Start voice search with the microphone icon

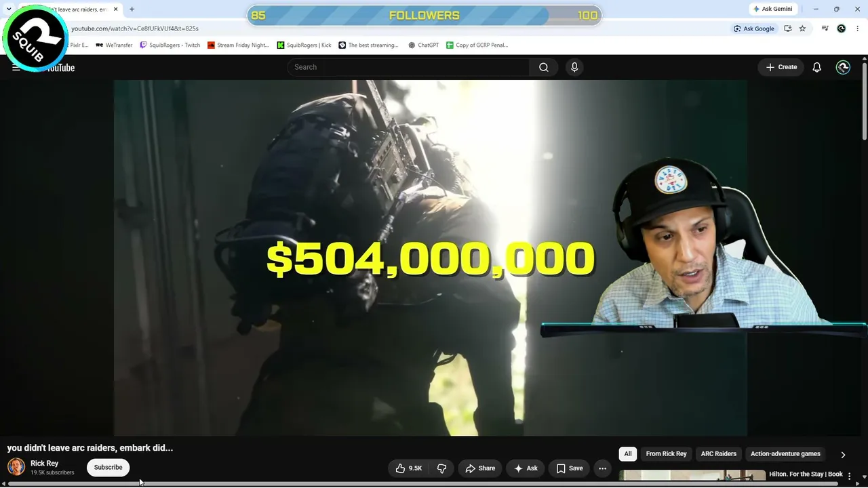pos(574,67)
